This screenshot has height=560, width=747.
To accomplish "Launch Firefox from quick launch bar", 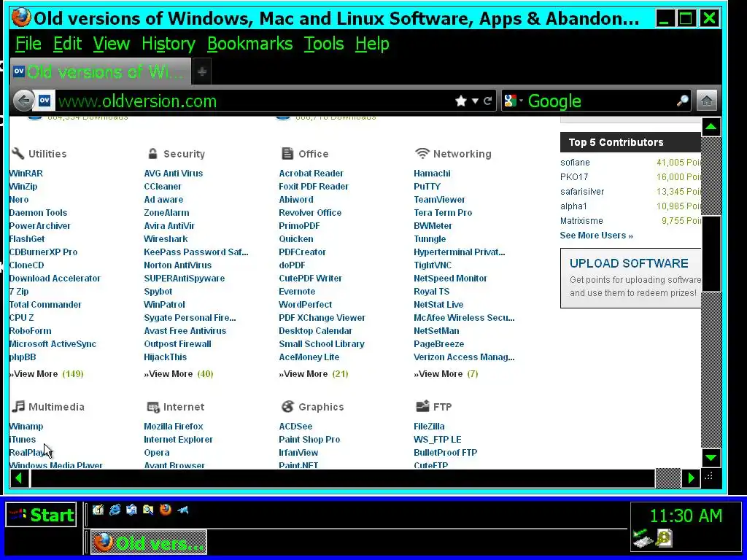I will (x=166, y=510).
